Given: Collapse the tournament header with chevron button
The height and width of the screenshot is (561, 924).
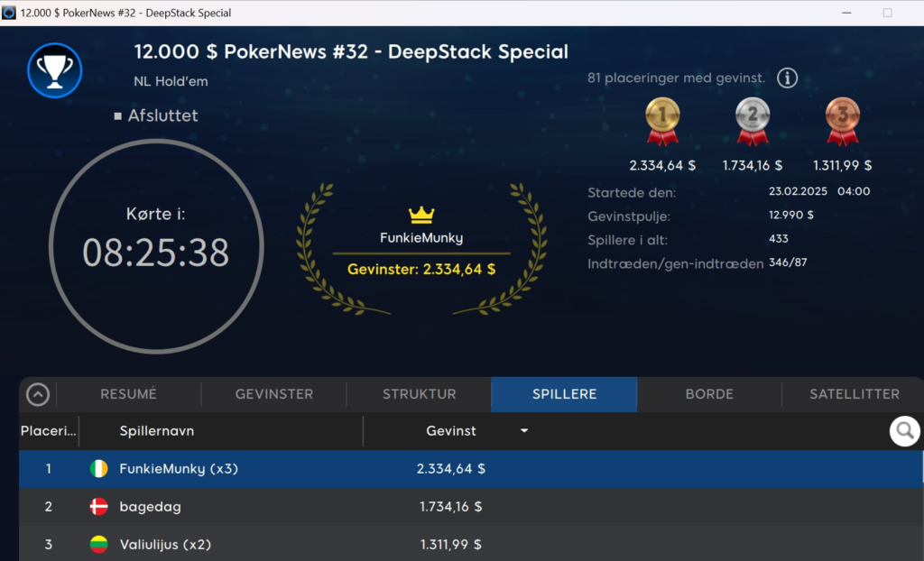Looking at the screenshot, I should click(38, 394).
